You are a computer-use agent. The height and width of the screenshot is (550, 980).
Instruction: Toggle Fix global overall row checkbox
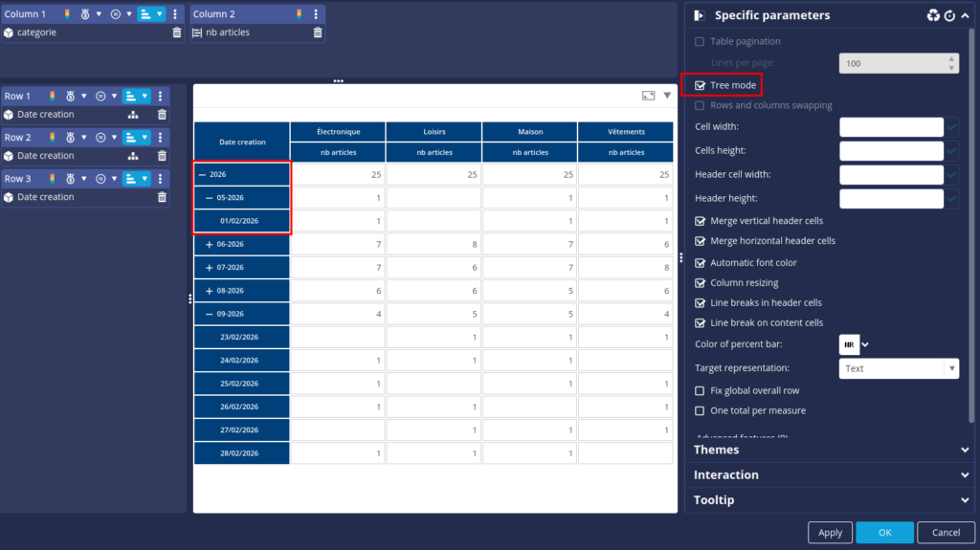tap(700, 390)
